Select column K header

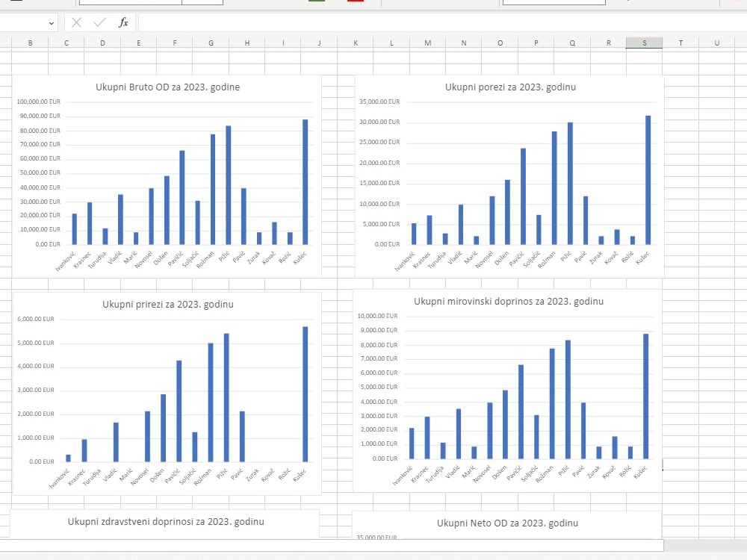pos(356,43)
